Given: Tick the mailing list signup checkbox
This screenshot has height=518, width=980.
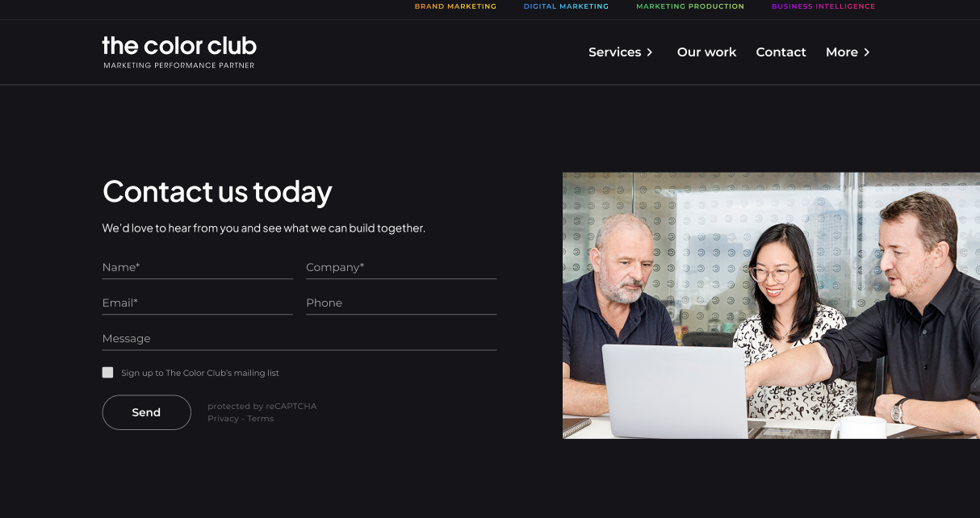Looking at the screenshot, I should click(107, 372).
